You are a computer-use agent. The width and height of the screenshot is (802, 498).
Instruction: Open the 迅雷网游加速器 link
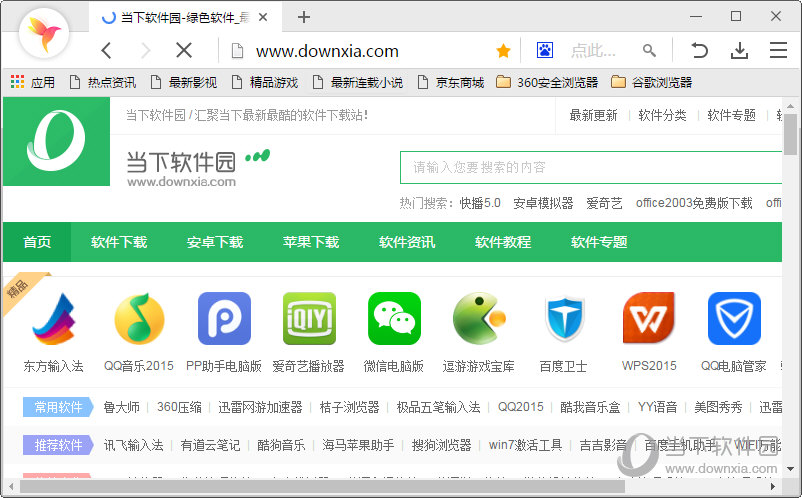click(x=260, y=407)
